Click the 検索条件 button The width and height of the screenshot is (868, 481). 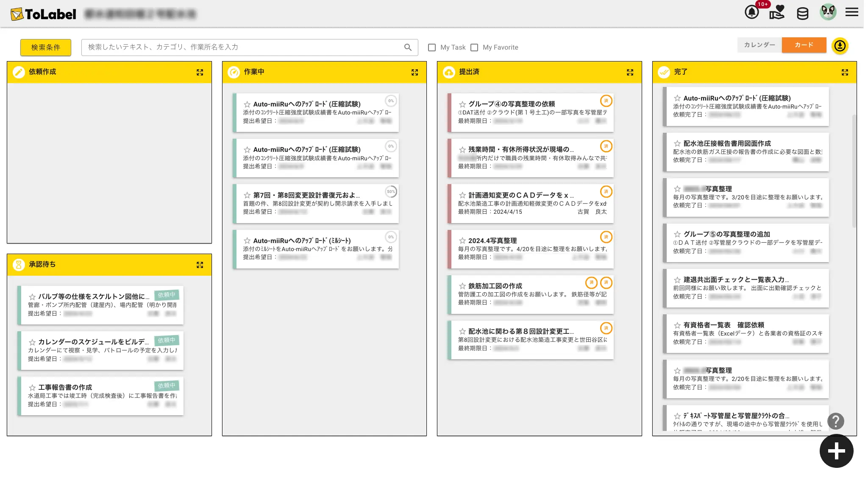[45, 47]
